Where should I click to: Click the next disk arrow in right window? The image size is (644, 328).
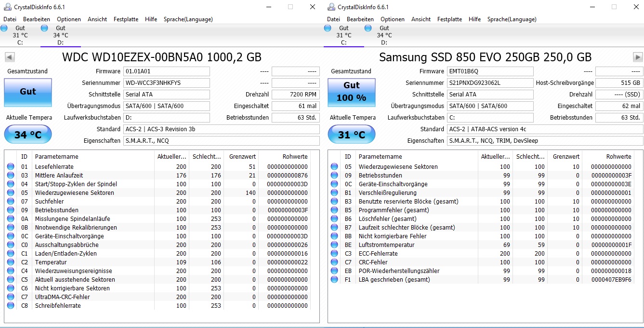coord(638,57)
